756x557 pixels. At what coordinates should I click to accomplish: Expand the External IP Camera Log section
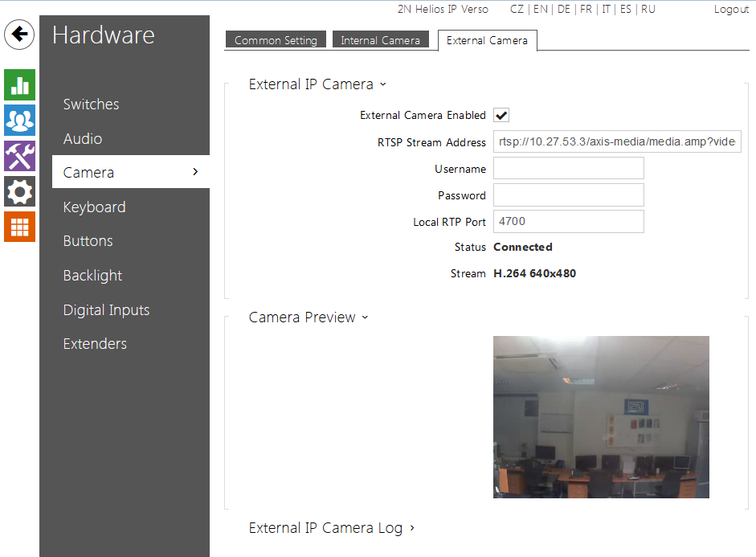(331, 528)
